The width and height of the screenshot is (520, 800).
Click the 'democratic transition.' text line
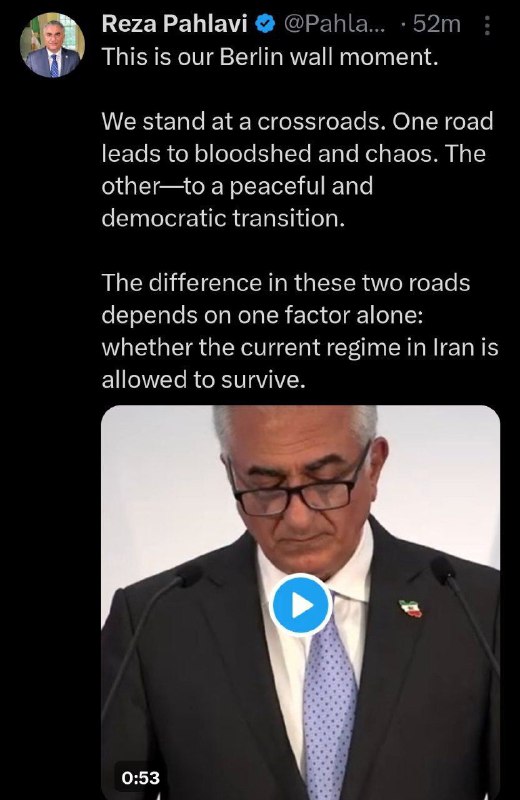224,218
